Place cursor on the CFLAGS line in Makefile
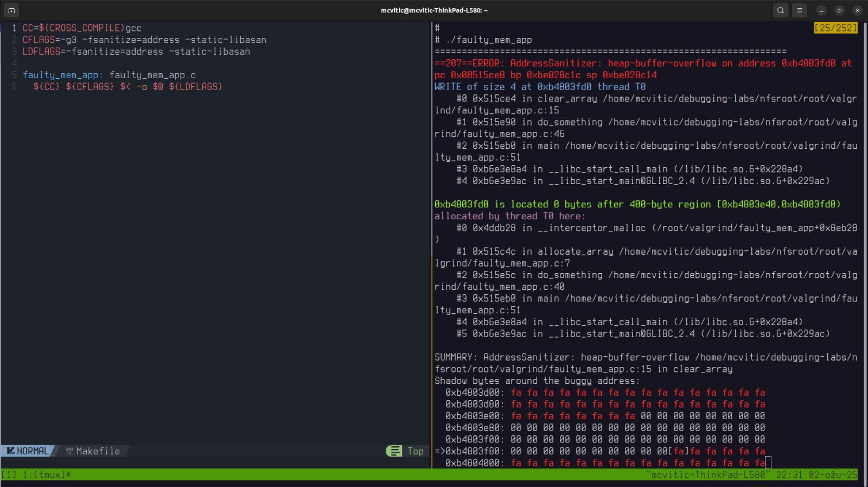 pyautogui.click(x=144, y=40)
